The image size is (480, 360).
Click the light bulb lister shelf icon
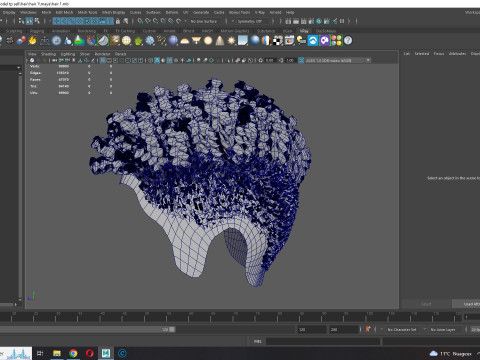pos(301,41)
